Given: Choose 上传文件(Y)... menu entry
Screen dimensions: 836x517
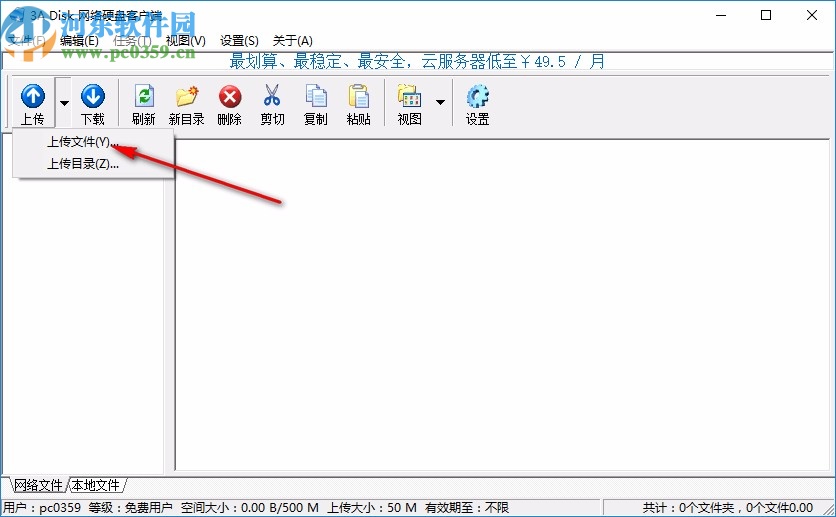Looking at the screenshot, I should point(83,142).
